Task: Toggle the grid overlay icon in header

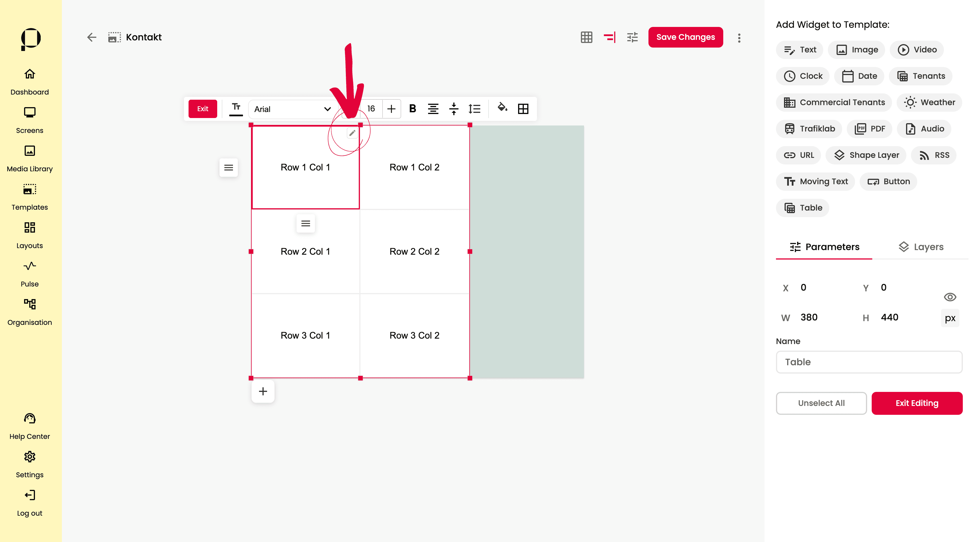Action: point(586,37)
